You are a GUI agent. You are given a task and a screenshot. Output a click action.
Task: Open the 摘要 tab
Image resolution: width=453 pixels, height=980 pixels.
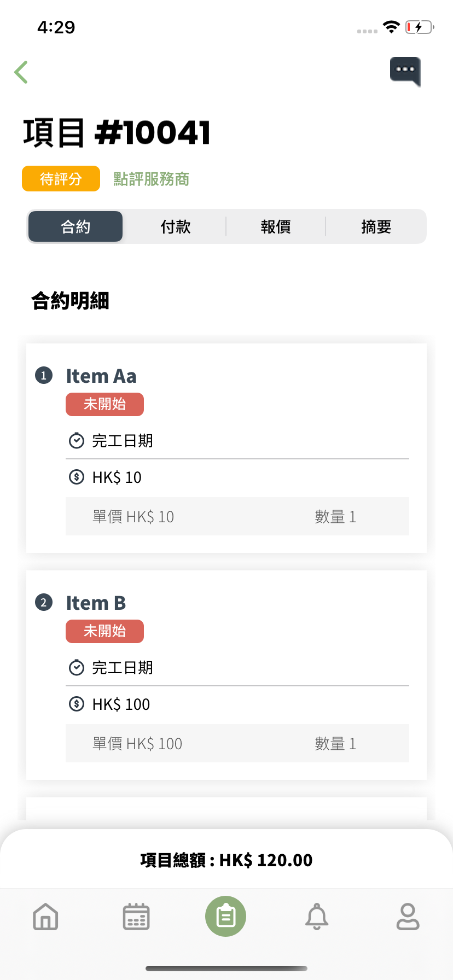pyautogui.click(x=376, y=226)
